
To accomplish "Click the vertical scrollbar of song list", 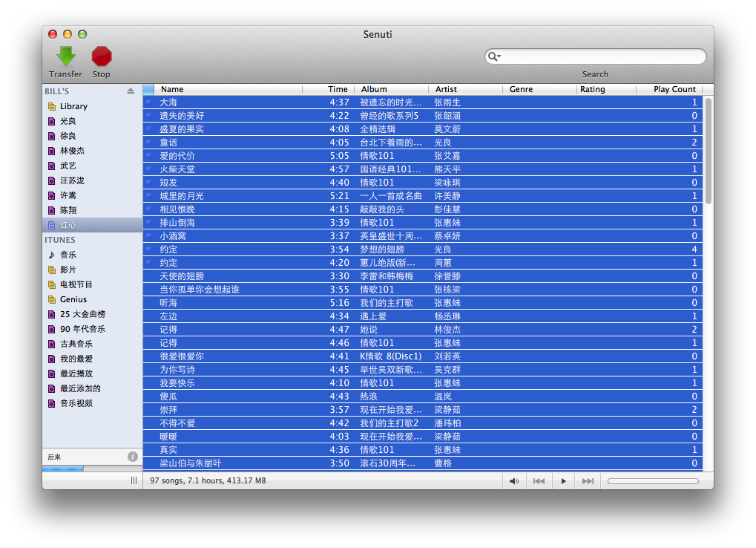I will click(709, 151).
